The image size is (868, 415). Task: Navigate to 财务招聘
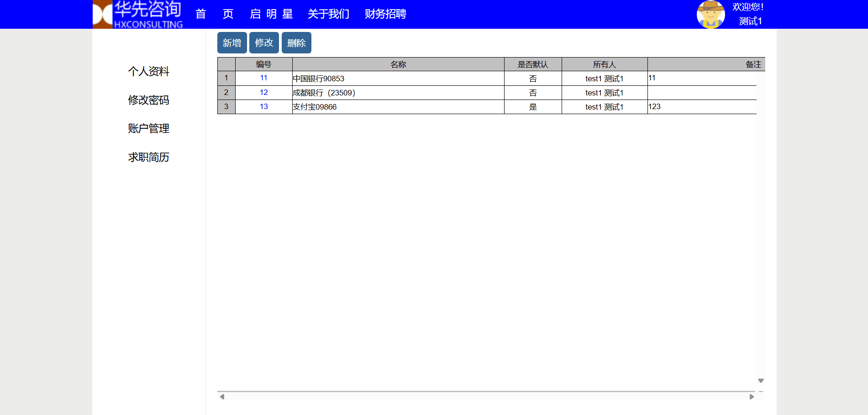coord(385,14)
